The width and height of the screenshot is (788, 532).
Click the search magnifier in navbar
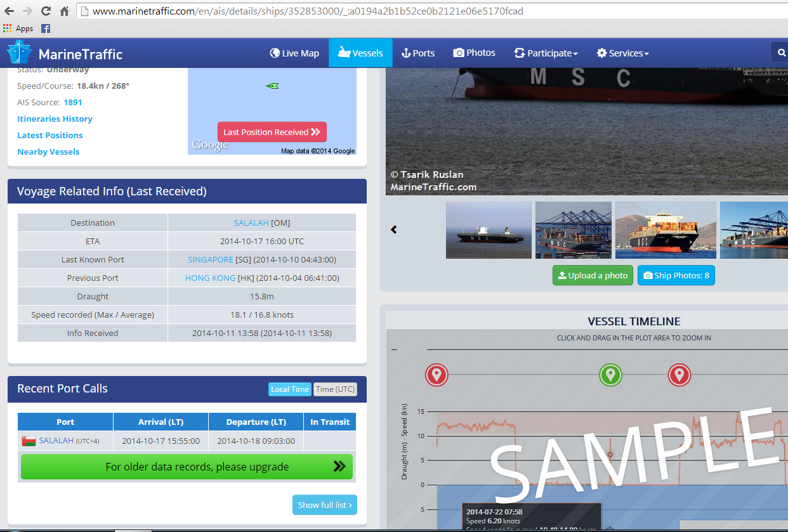pyautogui.click(x=781, y=53)
